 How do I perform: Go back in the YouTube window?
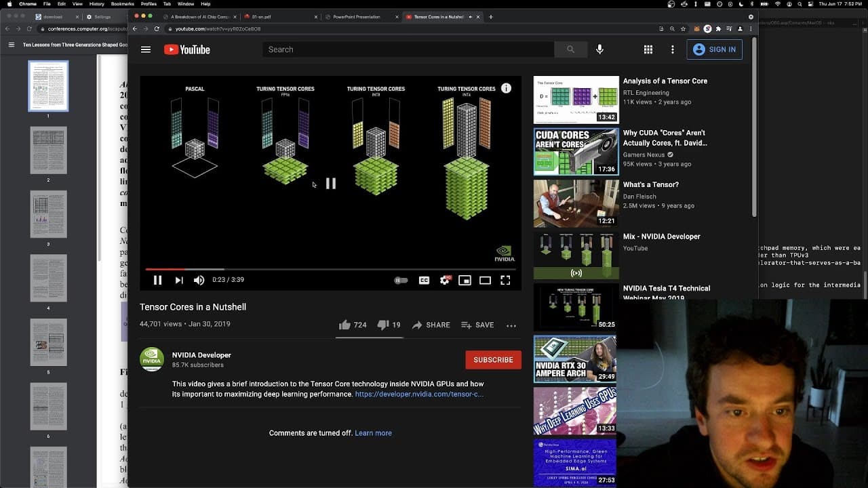[134, 28]
